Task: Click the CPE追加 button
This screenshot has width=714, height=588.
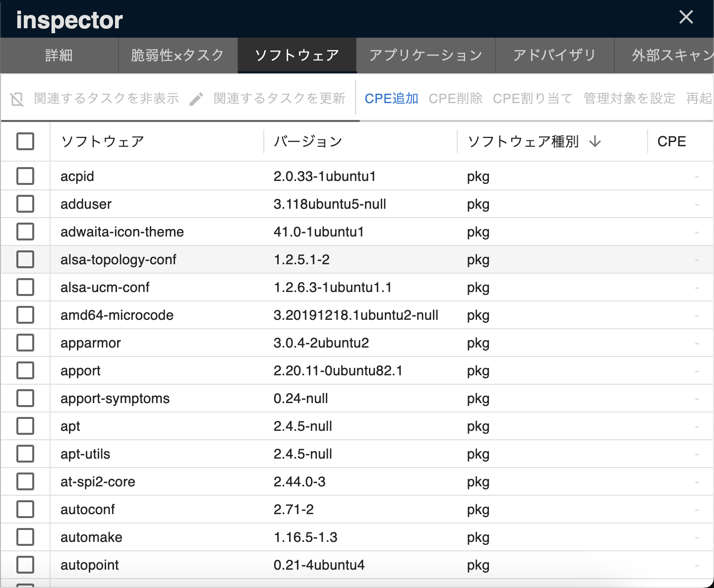Action: 392,99
